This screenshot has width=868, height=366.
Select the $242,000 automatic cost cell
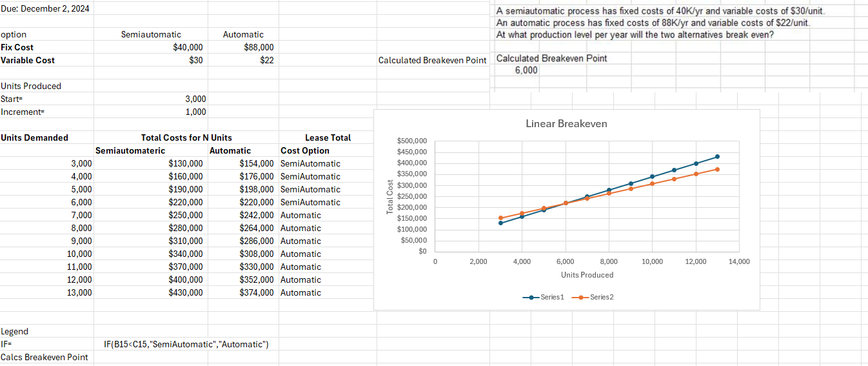tap(256, 215)
